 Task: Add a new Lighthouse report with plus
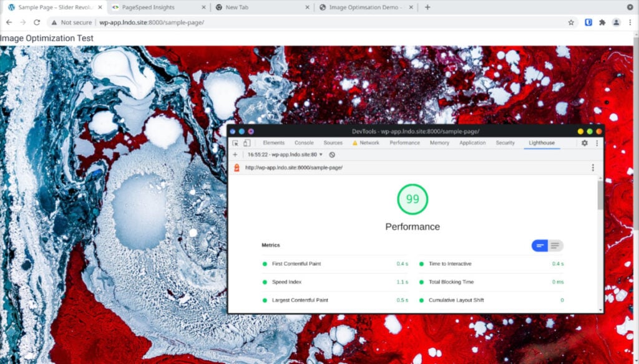(x=235, y=155)
